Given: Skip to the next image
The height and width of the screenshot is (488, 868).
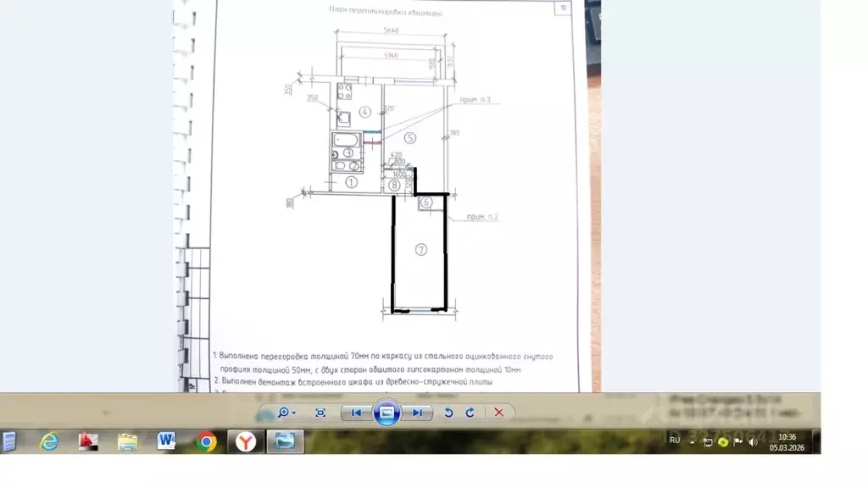Looking at the screenshot, I should point(416,413).
